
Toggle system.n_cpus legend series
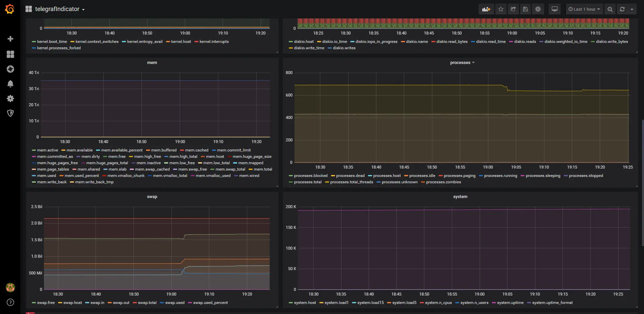438,303
